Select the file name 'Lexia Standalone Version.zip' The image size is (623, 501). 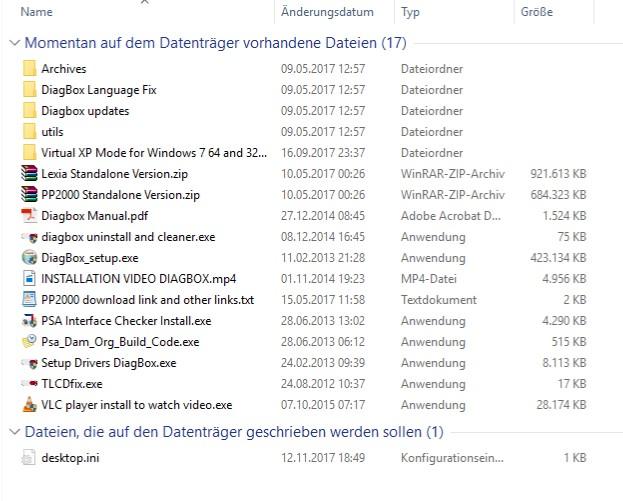coord(114,174)
